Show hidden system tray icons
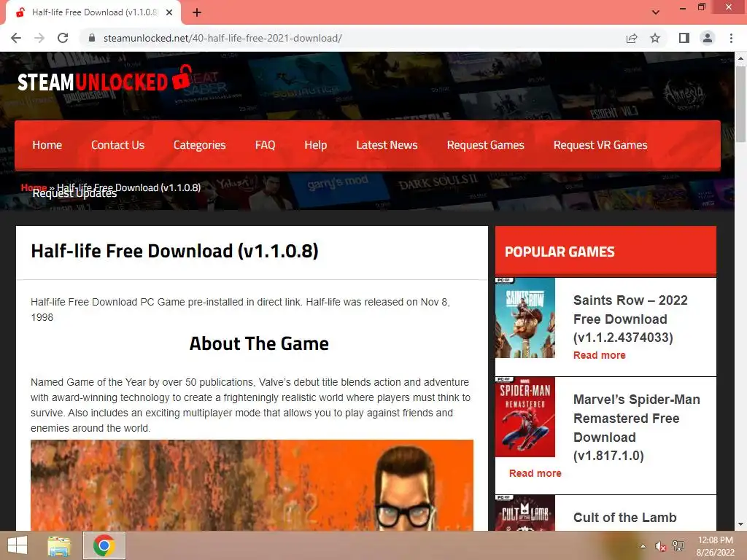Screen dimensions: 747x560 [x=643, y=546]
